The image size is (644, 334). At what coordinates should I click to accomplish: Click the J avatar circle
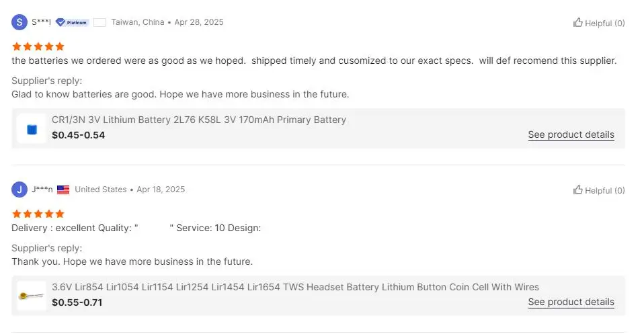[19, 190]
